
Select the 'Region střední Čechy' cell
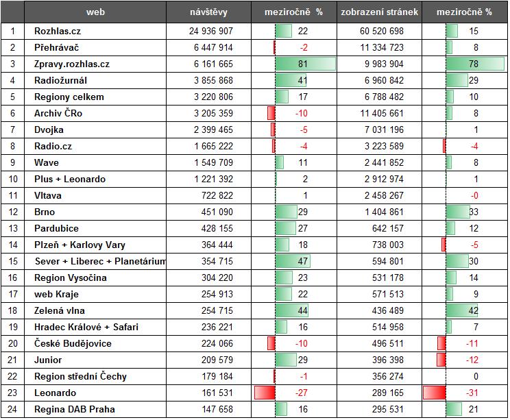click(x=95, y=376)
